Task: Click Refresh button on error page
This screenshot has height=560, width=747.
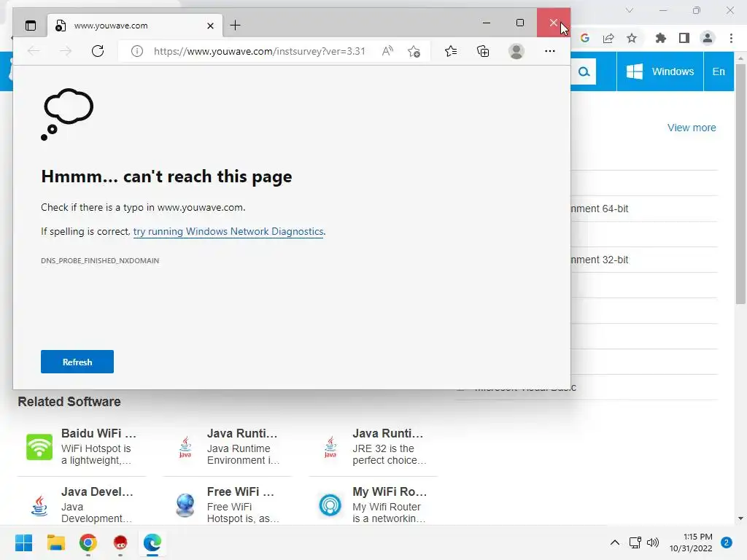Action: pos(77,362)
